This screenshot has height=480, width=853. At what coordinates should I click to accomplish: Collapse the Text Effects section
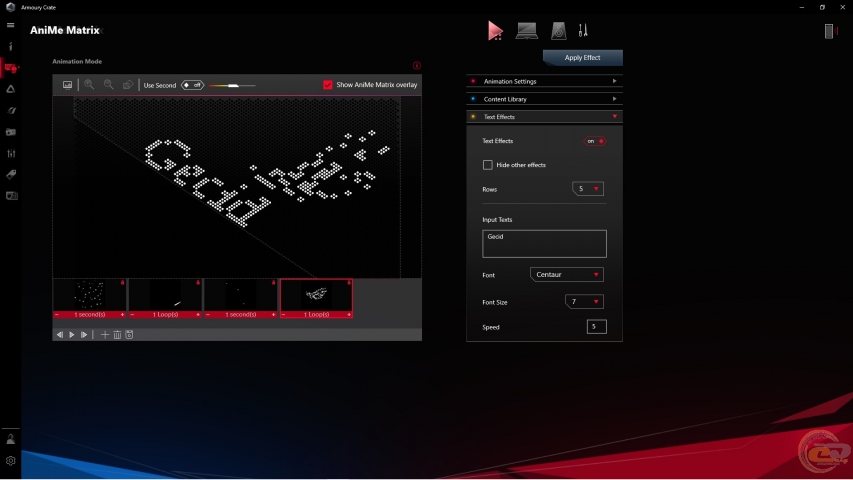click(x=545, y=116)
